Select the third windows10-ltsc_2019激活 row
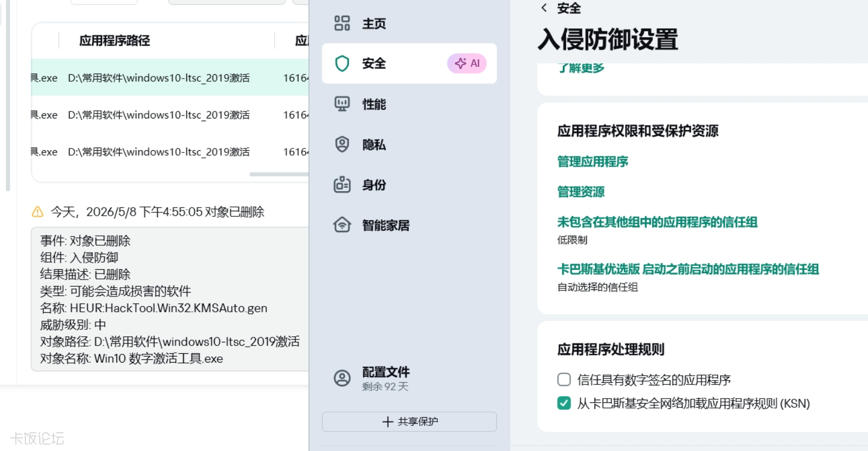The image size is (868, 451). pyautogui.click(x=170, y=151)
